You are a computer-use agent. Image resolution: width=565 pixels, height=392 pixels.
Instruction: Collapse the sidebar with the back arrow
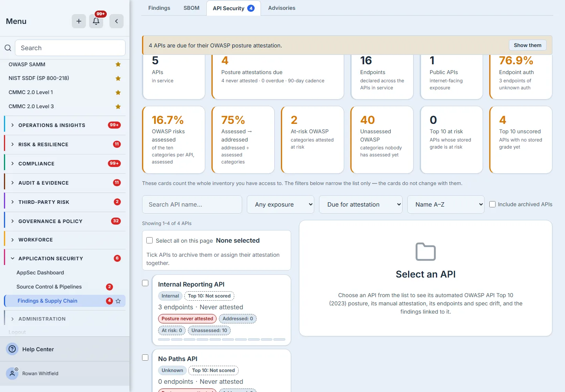117,21
